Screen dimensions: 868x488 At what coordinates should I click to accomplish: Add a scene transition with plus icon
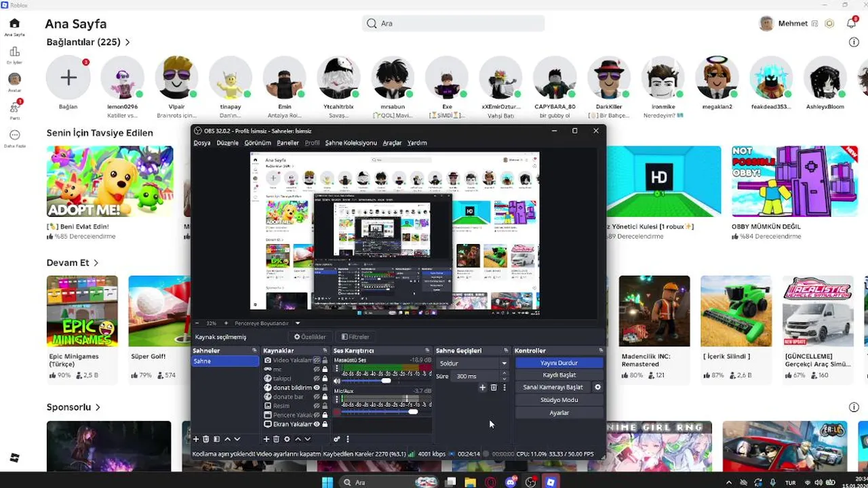pyautogui.click(x=482, y=388)
